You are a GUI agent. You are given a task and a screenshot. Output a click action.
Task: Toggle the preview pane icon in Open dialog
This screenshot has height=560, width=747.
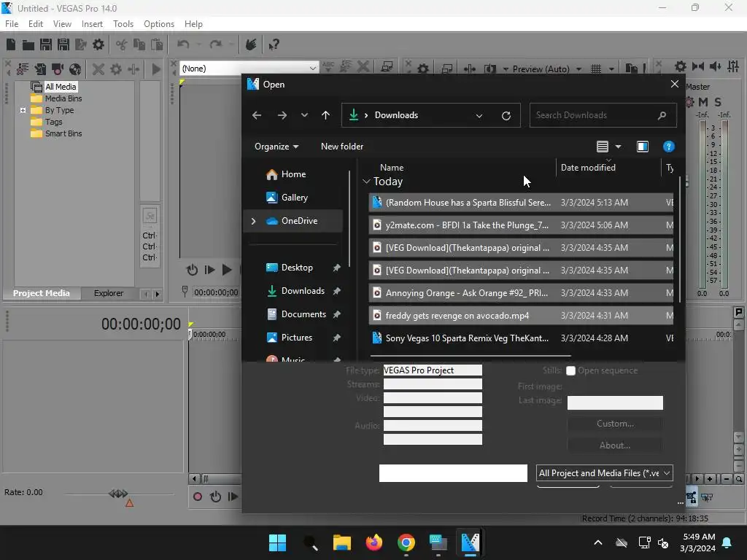643,147
